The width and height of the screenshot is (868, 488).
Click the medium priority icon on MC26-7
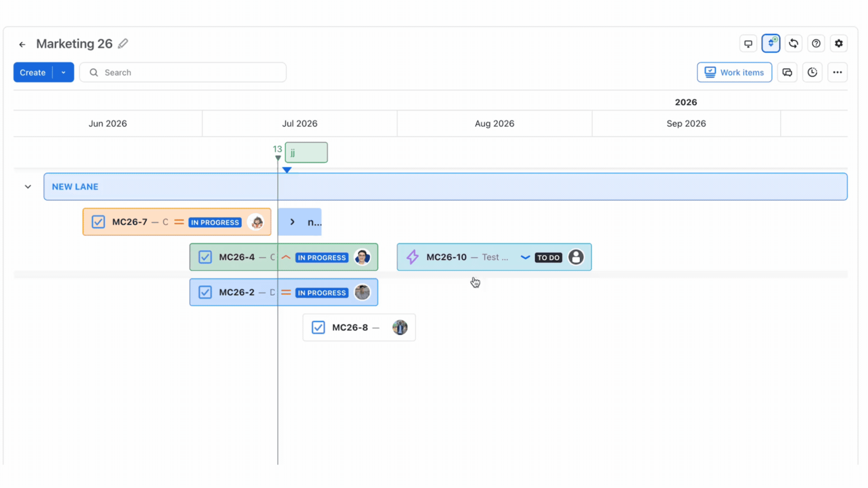[179, 222]
